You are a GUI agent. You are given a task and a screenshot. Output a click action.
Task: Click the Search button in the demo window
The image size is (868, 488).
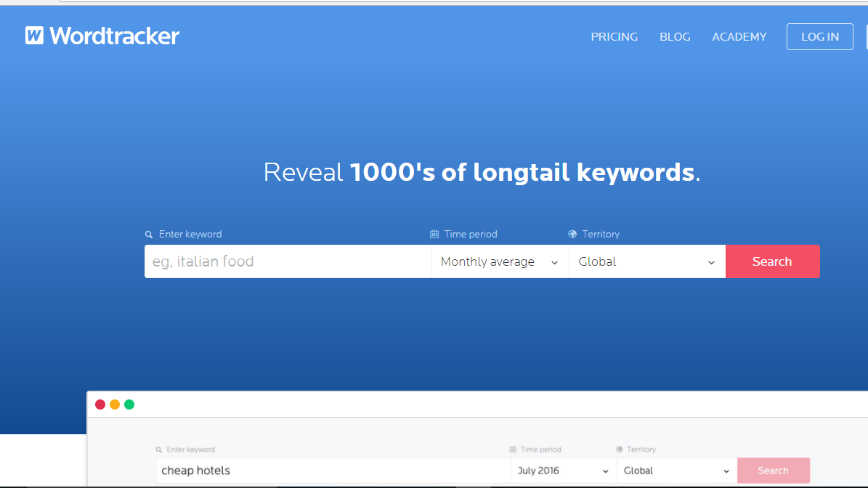[773, 471]
